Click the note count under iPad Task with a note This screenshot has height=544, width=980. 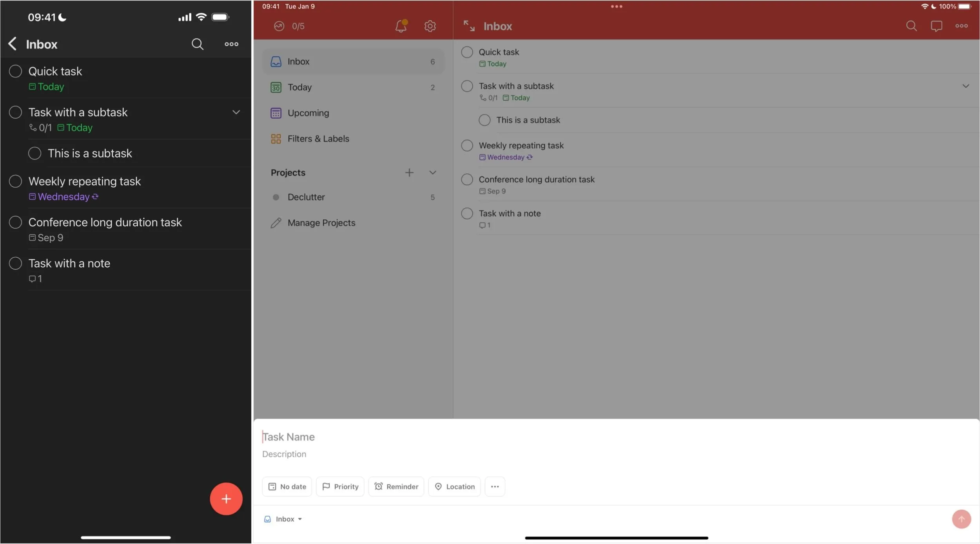tap(485, 225)
